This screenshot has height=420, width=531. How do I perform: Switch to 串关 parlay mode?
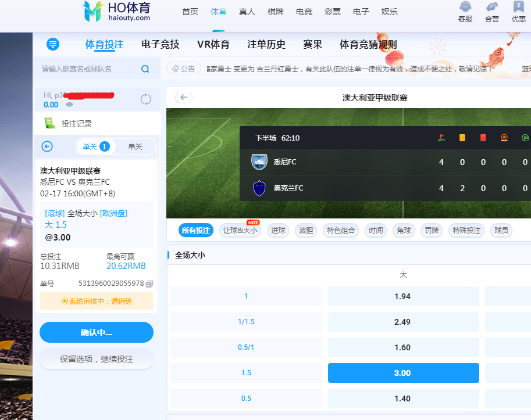click(135, 146)
